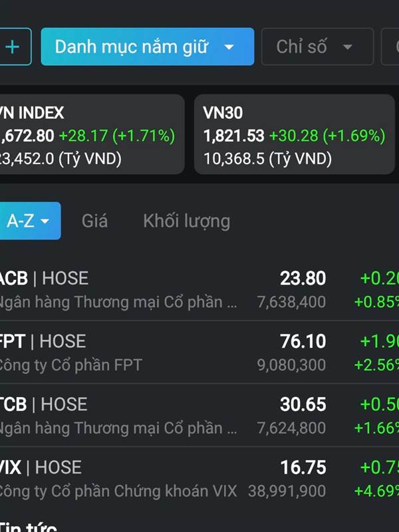The image size is (399, 532).
Task: Select the VIX | HOSE stock row
Action: pyautogui.click(x=199, y=479)
